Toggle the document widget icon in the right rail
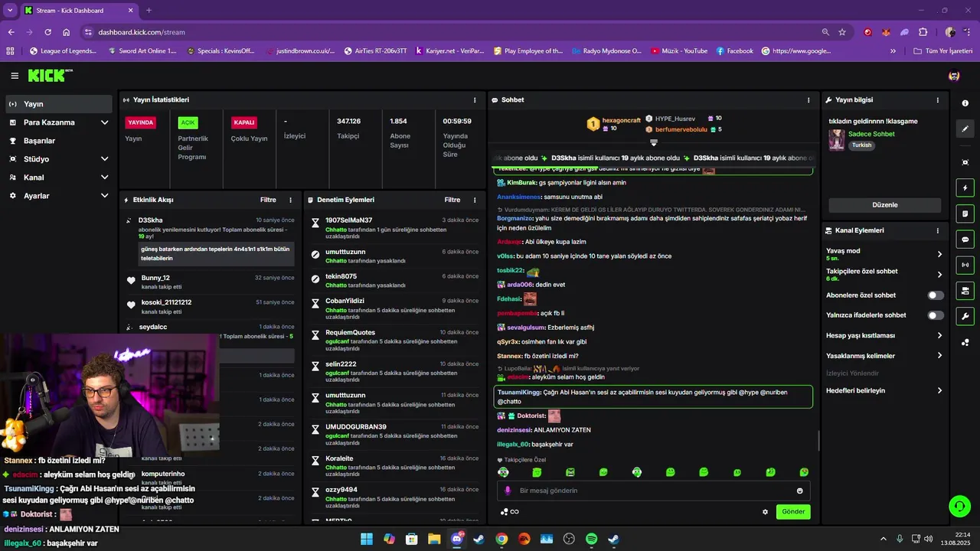The height and width of the screenshot is (551, 980). (x=965, y=214)
